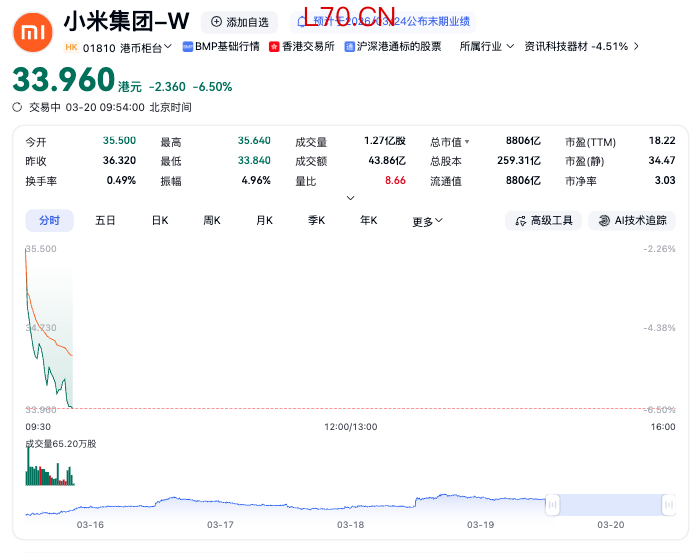Switch to the 季K tab
The width and height of the screenshot is (699, 553).
317,221
